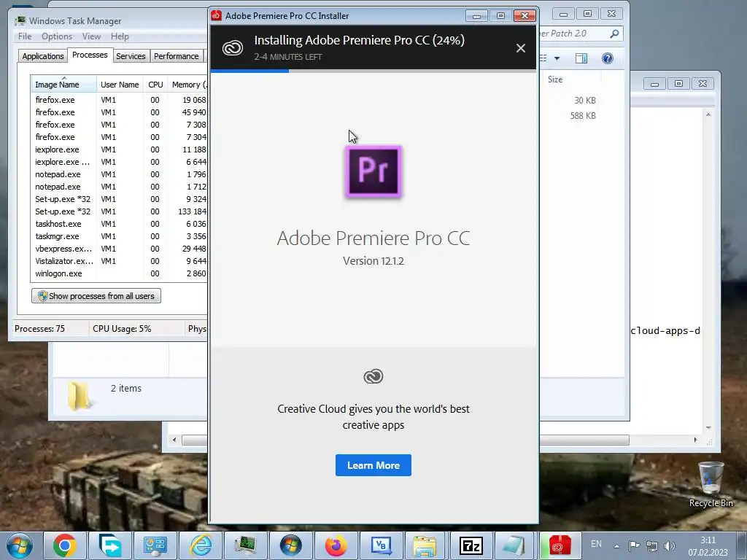Click the Learn More button
Image resolution: width=747 pixels, height=560 pixels.
tap(373, 465)
